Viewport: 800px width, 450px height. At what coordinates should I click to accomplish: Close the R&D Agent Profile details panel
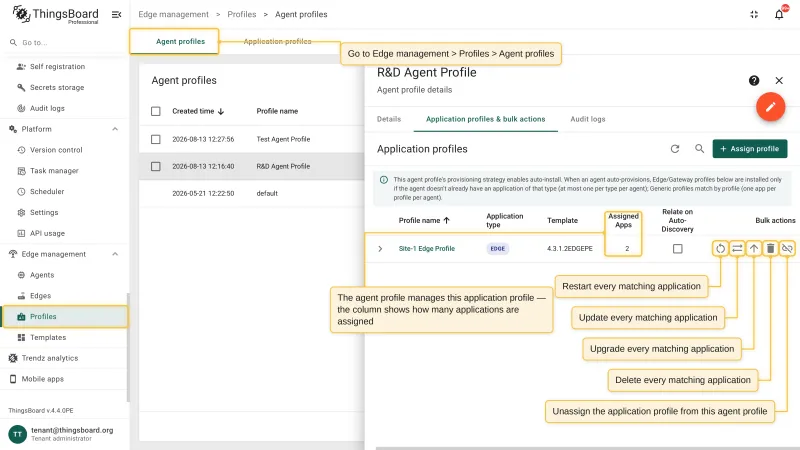pos(779,81)
